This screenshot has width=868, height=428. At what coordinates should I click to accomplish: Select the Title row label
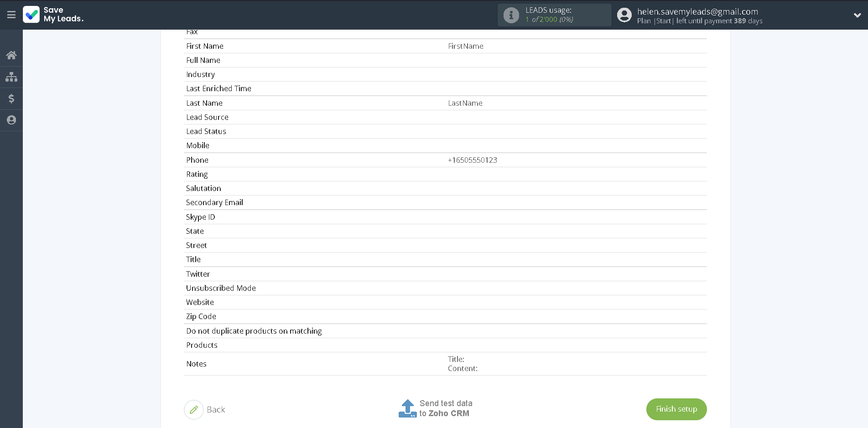pos(193,259)
